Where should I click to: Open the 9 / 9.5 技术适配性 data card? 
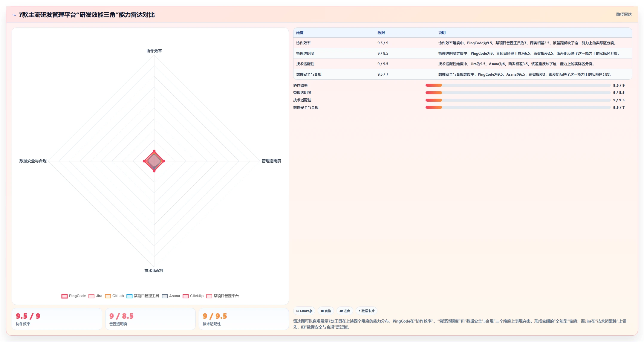tap(244, 319)
